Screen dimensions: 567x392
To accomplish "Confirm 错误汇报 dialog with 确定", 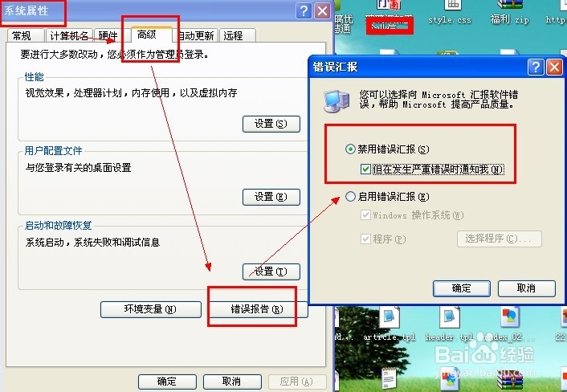I will [462, 288].
